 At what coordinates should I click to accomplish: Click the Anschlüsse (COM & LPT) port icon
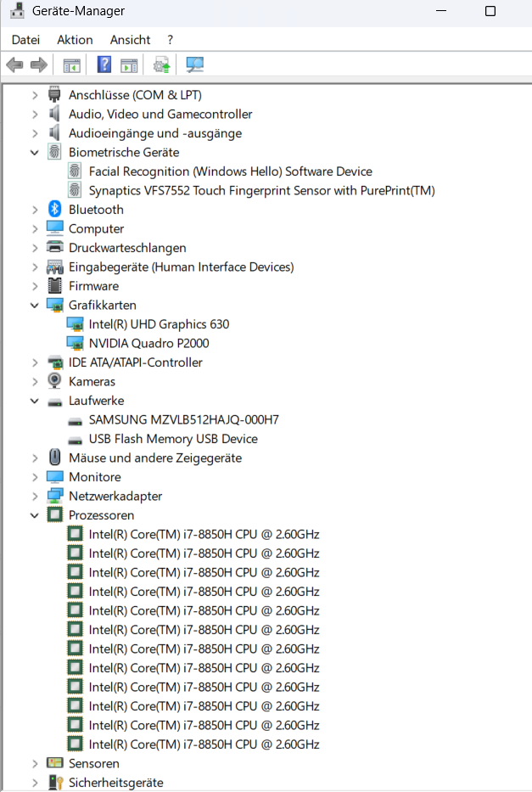tap(54, 94)
